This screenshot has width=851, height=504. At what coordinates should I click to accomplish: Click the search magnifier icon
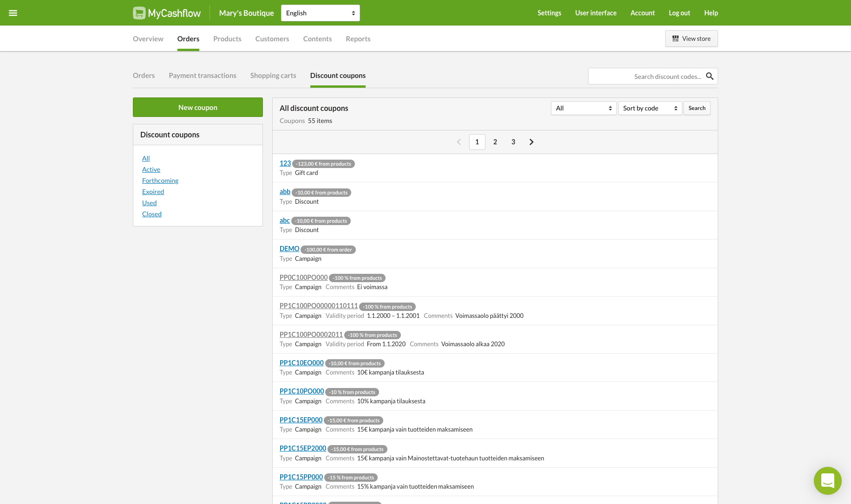709,76
